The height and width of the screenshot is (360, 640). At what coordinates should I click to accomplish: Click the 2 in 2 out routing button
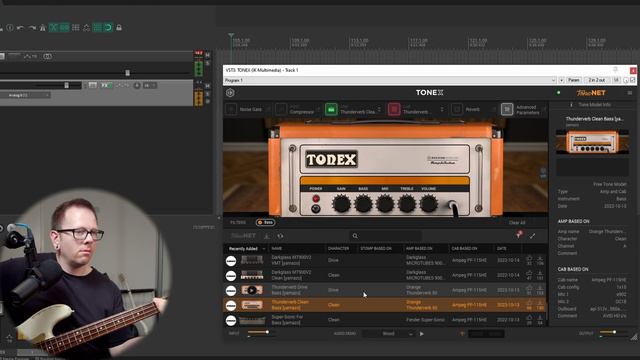[x=596, y=80]
